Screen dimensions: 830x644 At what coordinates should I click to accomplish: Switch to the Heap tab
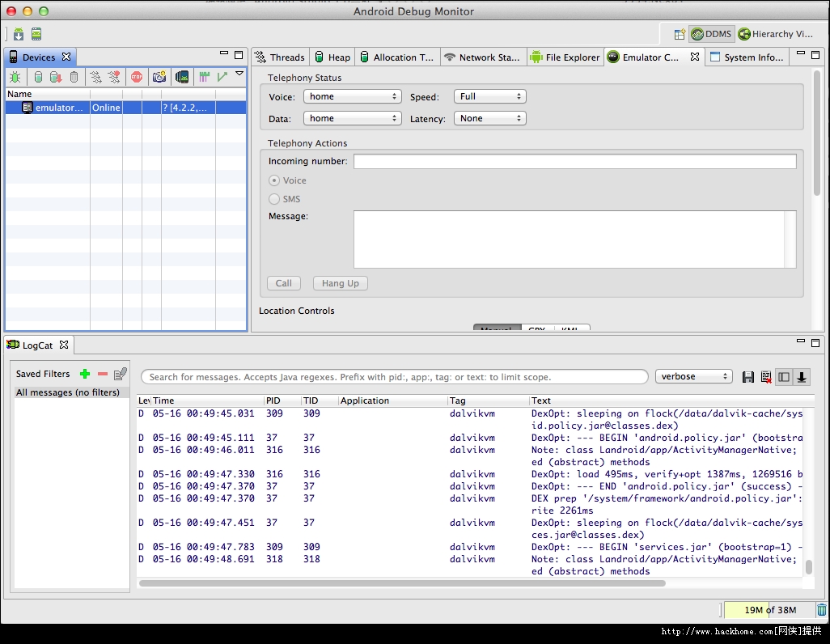[x=332, y=57]
